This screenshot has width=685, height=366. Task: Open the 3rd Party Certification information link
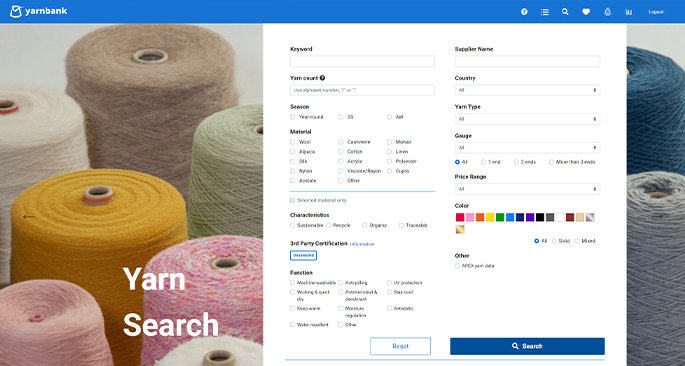362,244
